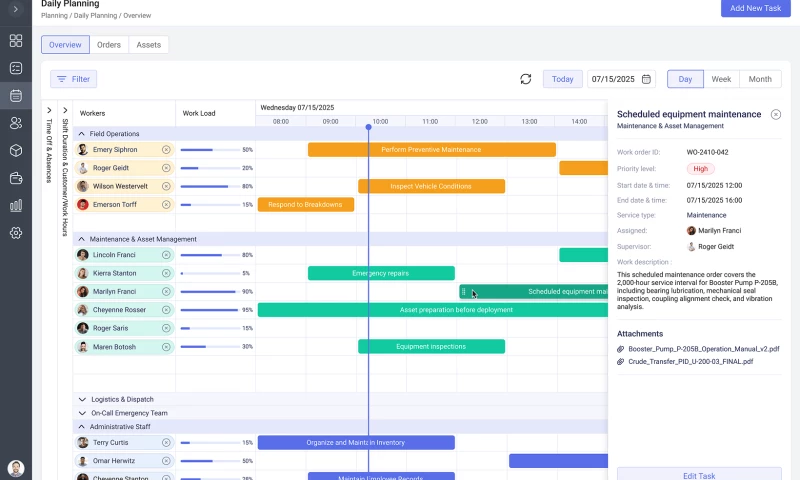Image resolution: width=800 pixels, height=480 pixels.
Task: Close the Scheduled equipment maintenance panel
Action: pos(776,114)
